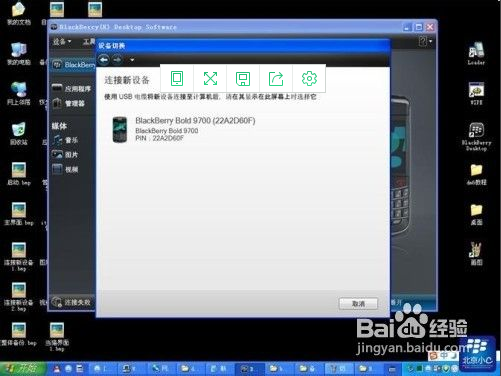501x376 pixels.
Task: Open 应用程序 in the sidebar
Action: pos(71,88)
